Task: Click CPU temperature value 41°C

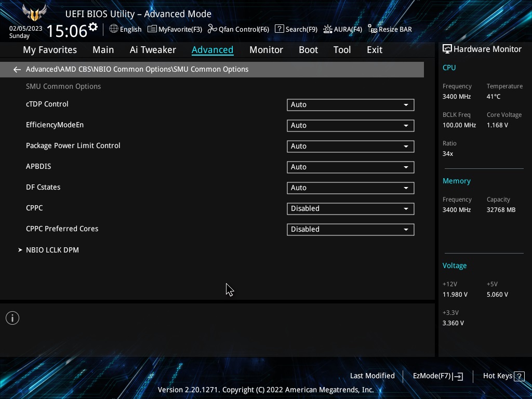Action: [494, 97]
